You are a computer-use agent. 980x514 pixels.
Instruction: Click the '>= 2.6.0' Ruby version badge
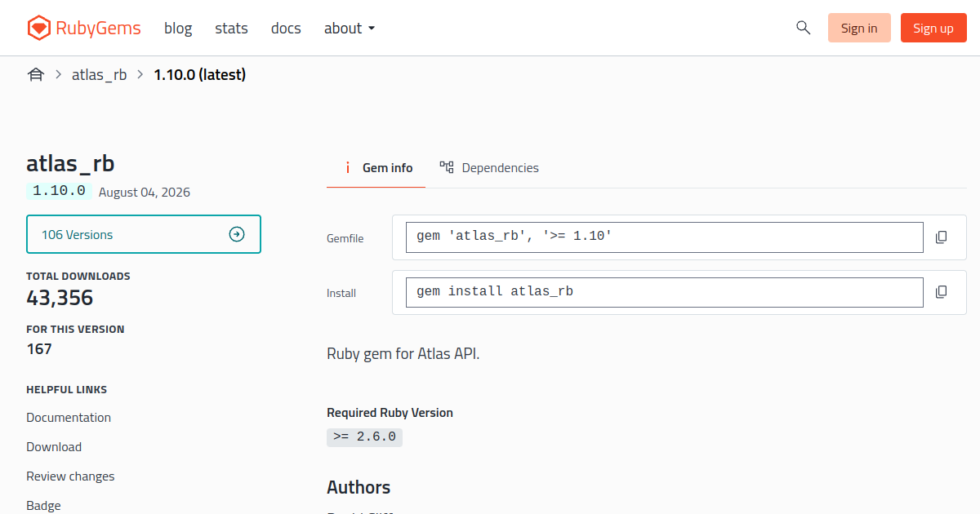[365, 437]
